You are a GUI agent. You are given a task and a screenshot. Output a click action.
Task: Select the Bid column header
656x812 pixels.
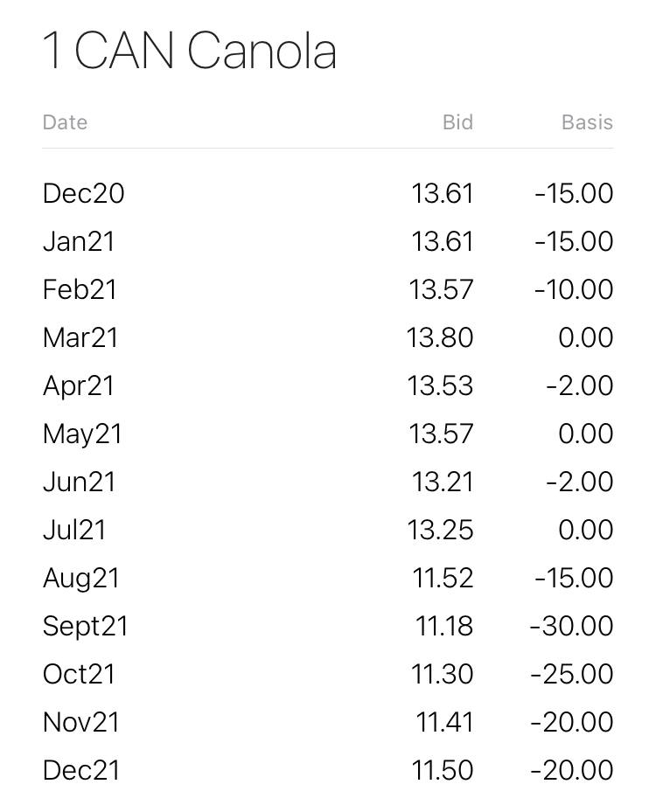[x=457, y=122]
